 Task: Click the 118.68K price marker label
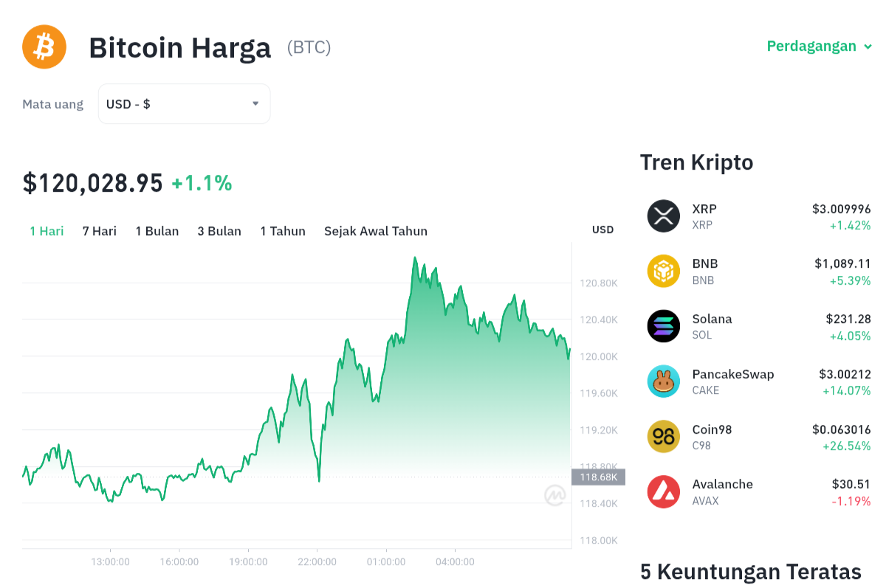click(x=598, y=477)
